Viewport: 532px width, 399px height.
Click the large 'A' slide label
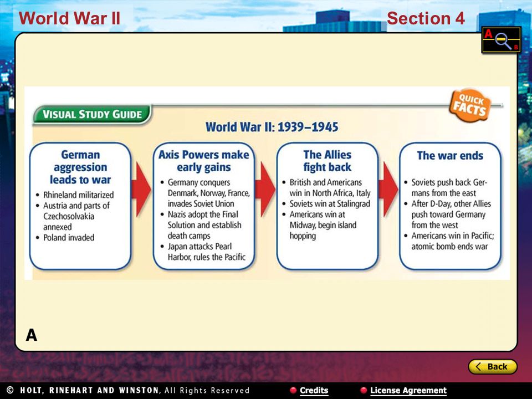click(32, 335)
